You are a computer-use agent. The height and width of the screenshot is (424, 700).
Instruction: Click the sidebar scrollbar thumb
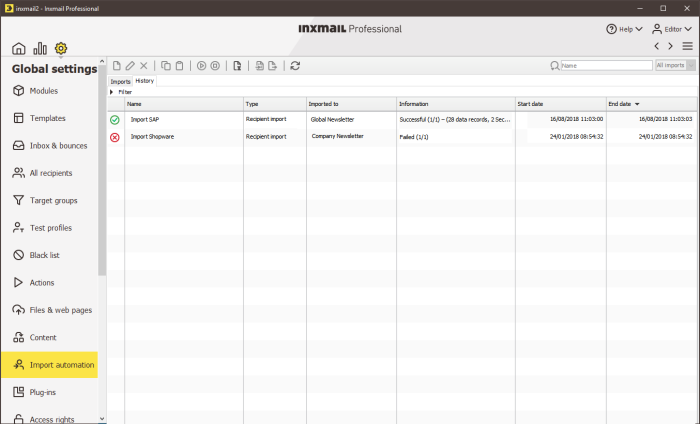(102, 170)
